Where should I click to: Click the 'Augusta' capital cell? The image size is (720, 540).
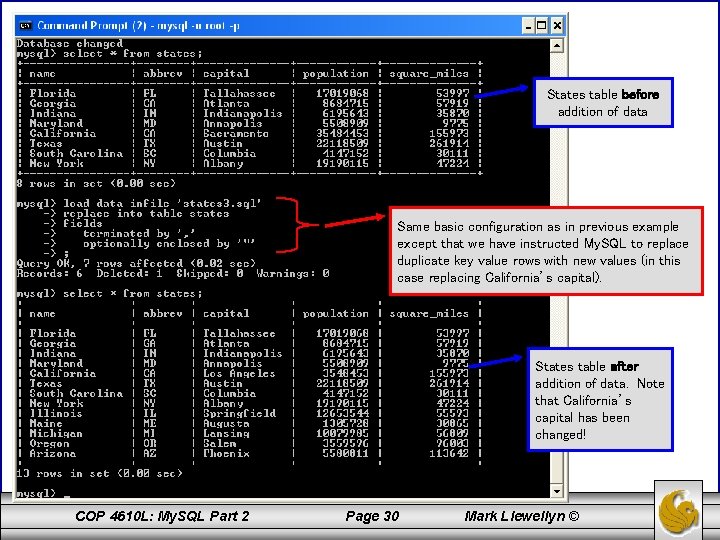[226, 423]
